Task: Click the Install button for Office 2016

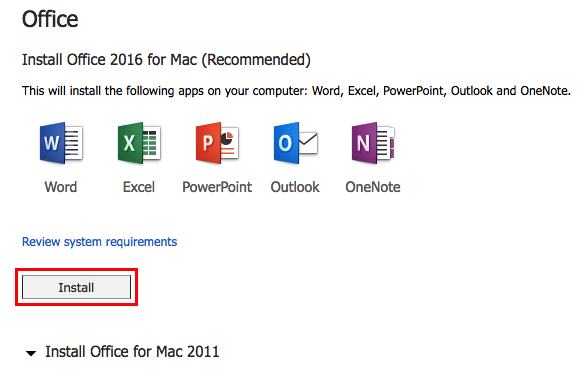Action: (76, 287)
